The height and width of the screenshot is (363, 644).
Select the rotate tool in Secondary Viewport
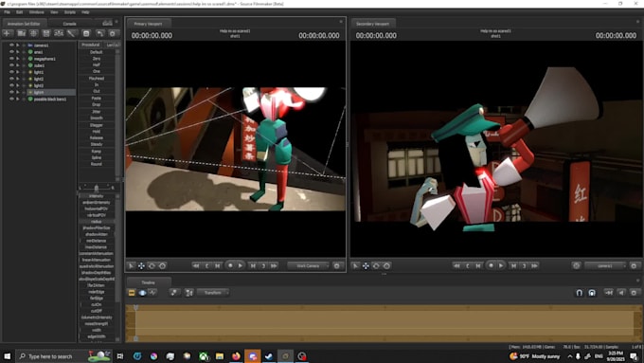376,266
